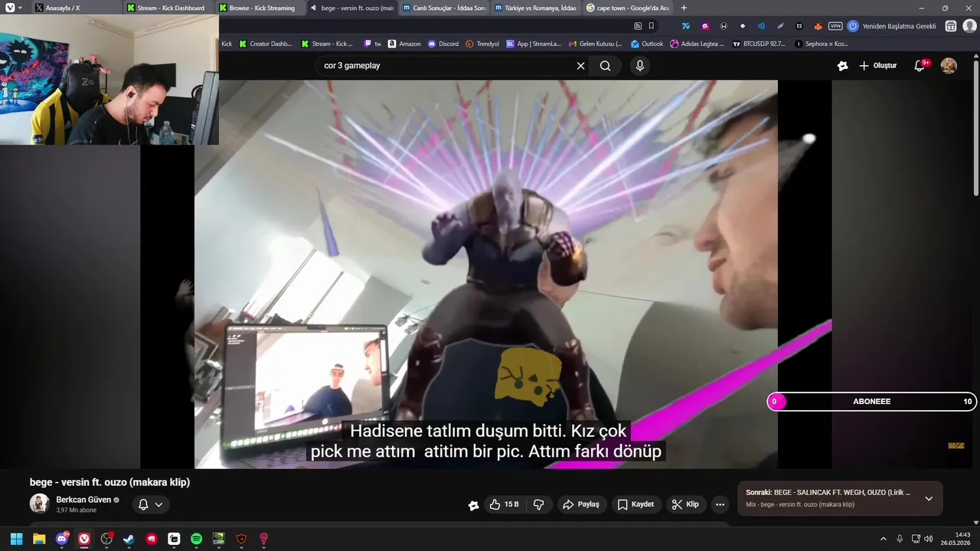
Task: Click the sparkle icon left of like button
Action: click(473, 504)
